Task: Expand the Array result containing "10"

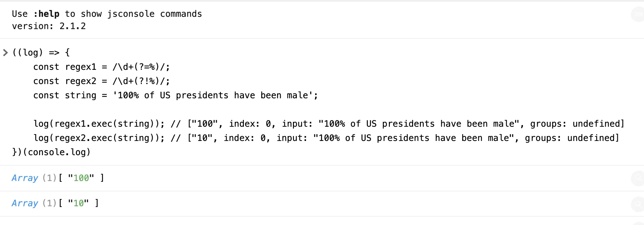Action: pos(25,203)
